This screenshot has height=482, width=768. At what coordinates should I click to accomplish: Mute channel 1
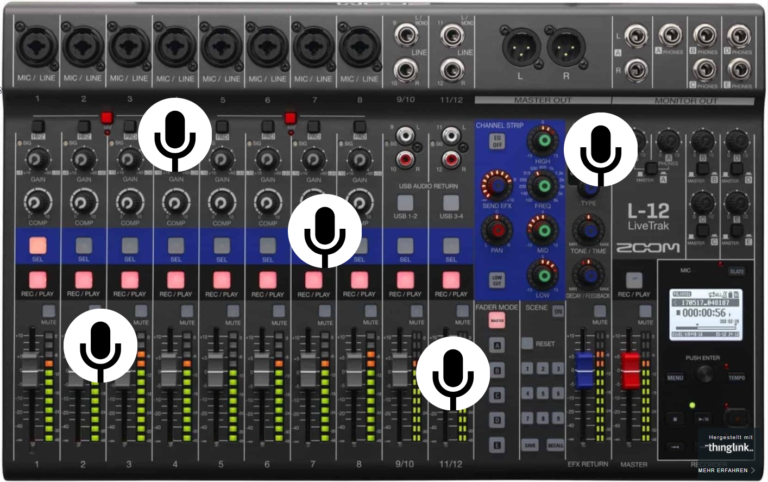(x=48, y=311)
